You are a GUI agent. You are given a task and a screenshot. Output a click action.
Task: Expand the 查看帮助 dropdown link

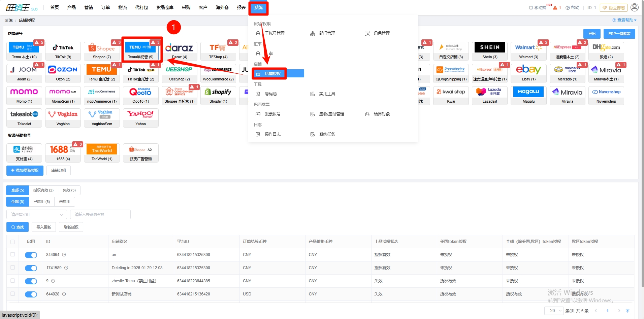pyautogui.click(x=624, y=20)
